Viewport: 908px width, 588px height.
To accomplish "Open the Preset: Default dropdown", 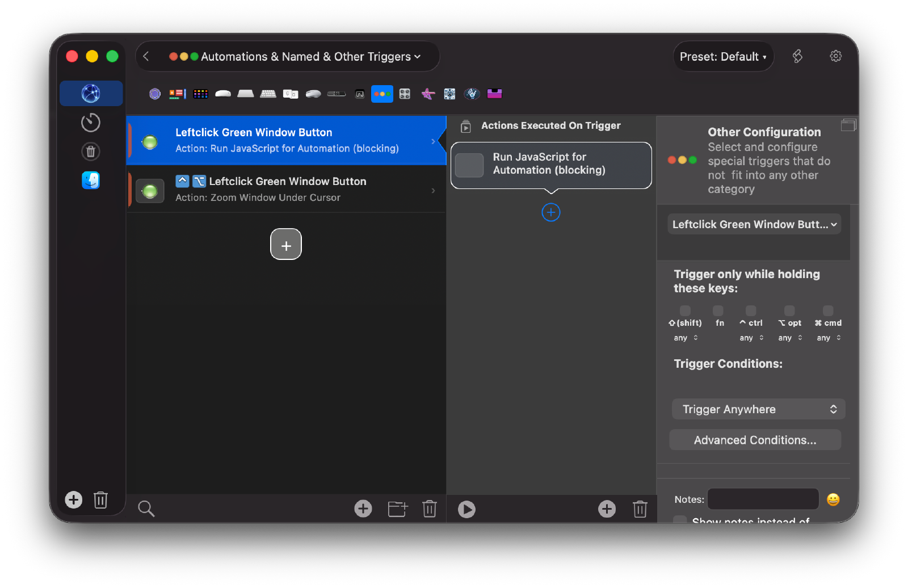I will pyautogui.click(x=723, y=56).
